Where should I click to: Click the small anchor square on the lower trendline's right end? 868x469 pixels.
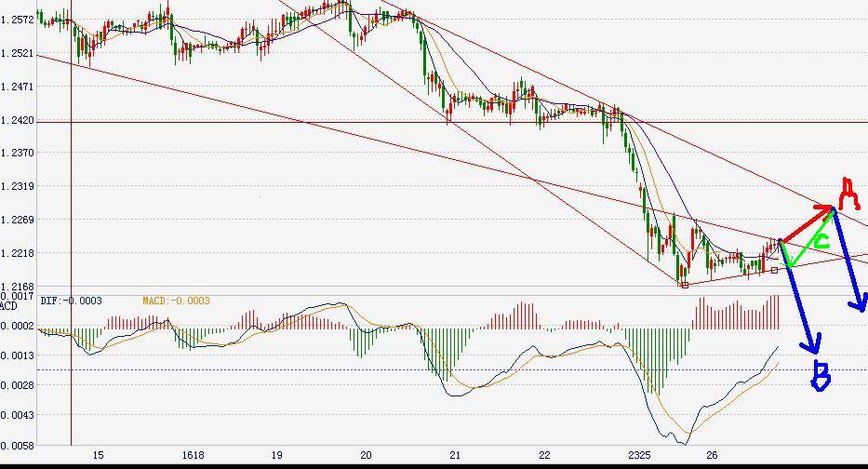click(774, 270)
